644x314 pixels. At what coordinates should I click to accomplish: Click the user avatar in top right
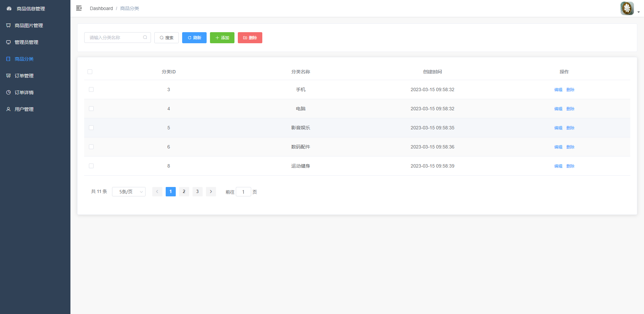pos(627,8)
